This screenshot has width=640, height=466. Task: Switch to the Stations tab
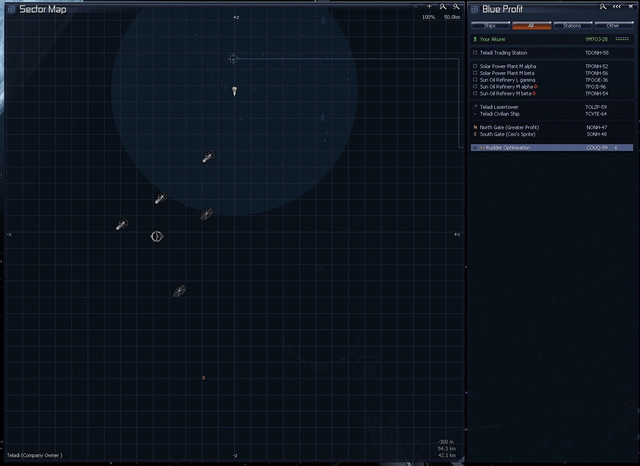pyautogui.click(x=572, y=25)
